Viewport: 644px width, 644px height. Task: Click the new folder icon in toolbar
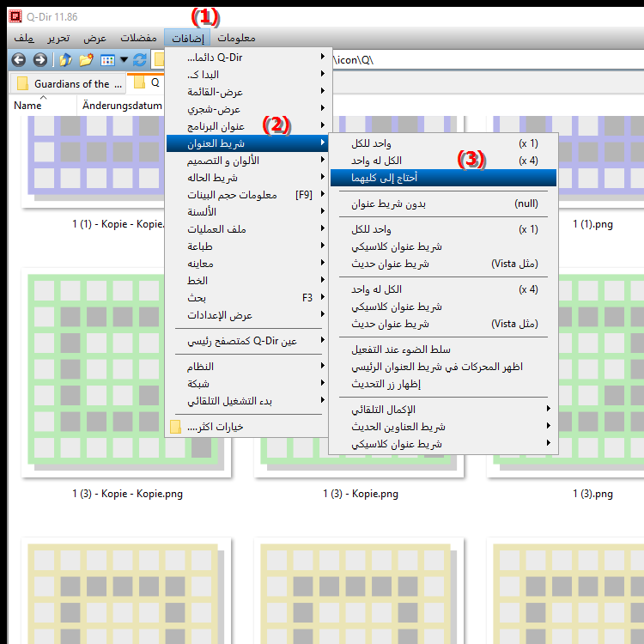pyautogui.click(x=86, y=60)
